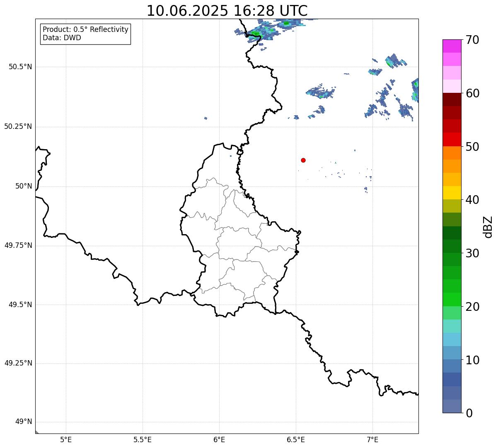Click the '50°N' latitude label

tap(24, 186)
